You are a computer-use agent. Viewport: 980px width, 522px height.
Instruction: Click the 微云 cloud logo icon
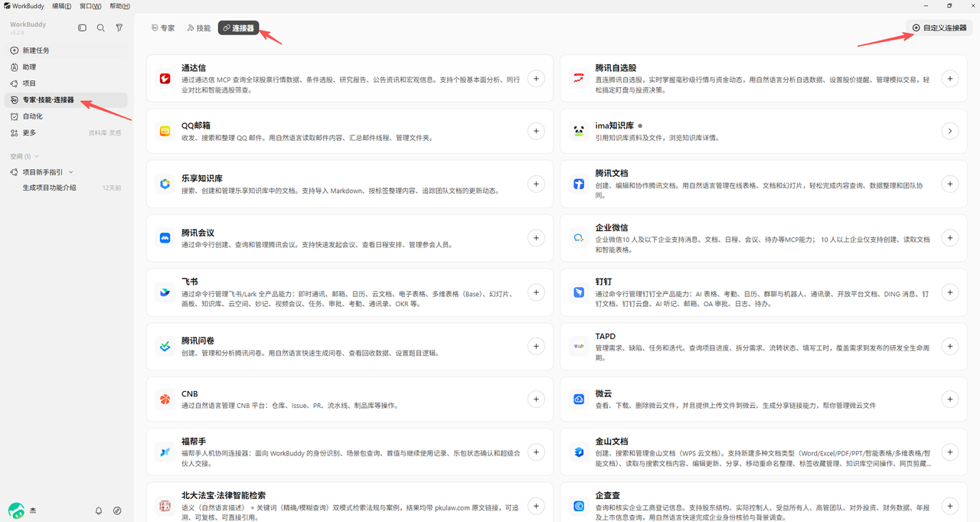pos(579,399)
